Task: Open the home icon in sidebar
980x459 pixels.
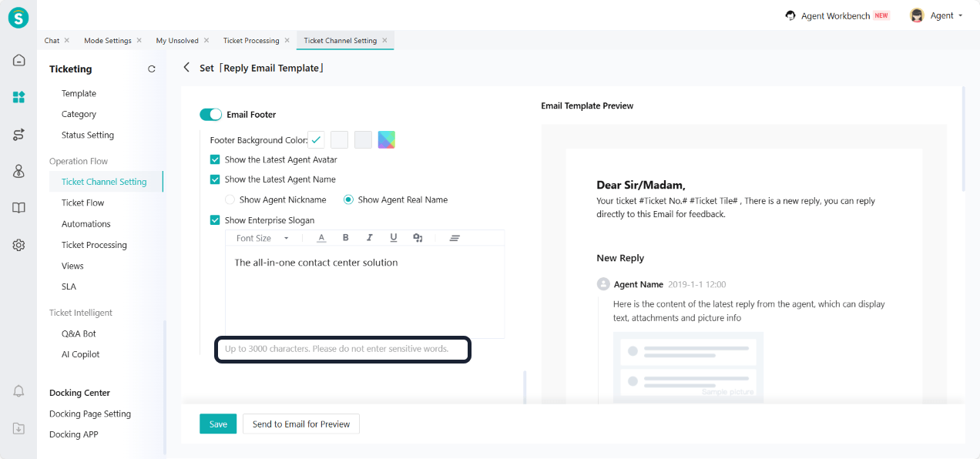Action: pos(19,60)
